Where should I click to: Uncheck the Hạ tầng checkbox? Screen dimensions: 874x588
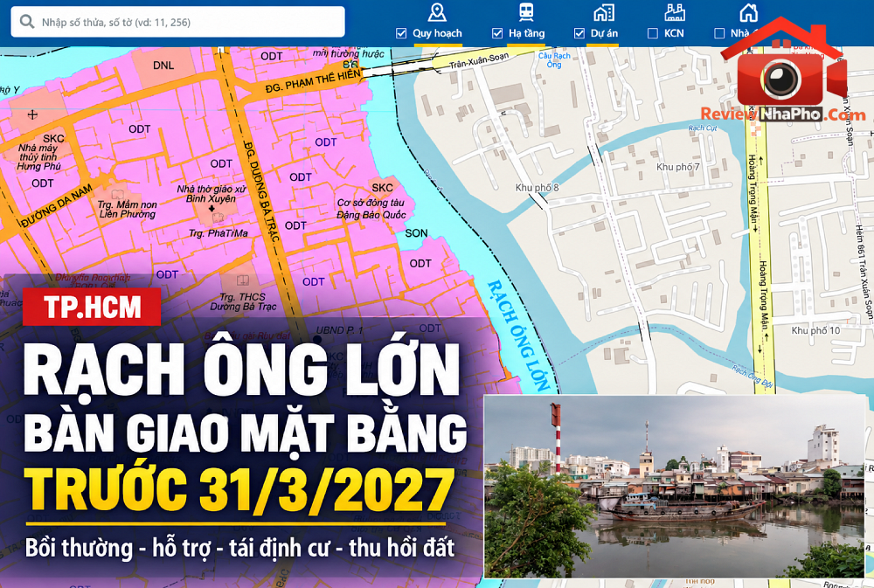click(x=497, y=33)
